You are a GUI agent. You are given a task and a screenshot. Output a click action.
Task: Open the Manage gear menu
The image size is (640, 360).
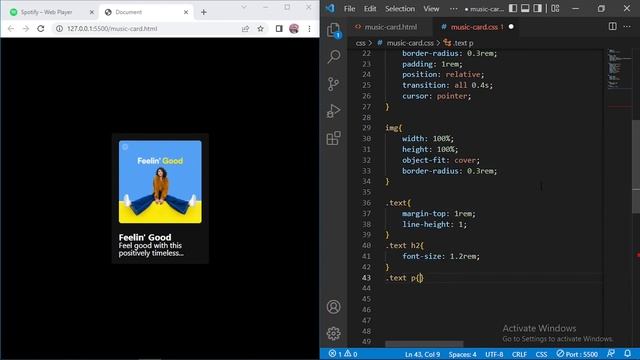point(333,333)
